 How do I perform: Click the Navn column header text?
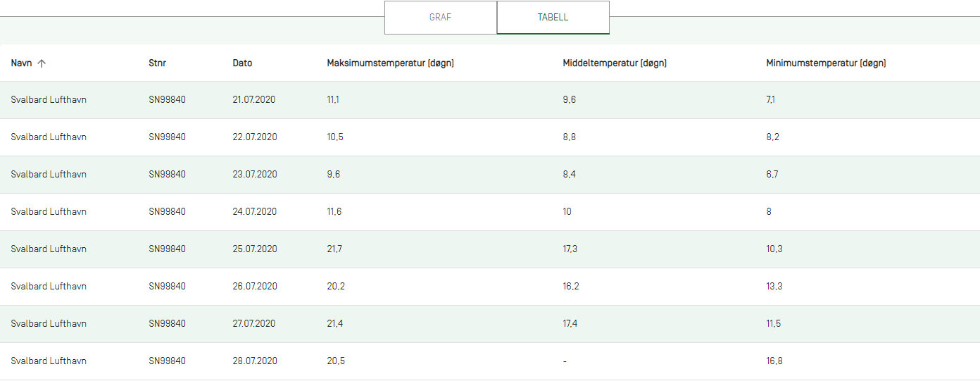pos(21,63)
